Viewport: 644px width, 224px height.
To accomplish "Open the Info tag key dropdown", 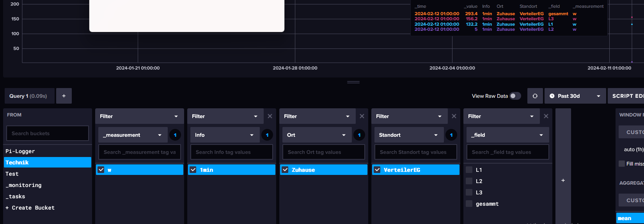I will point(225,135).
